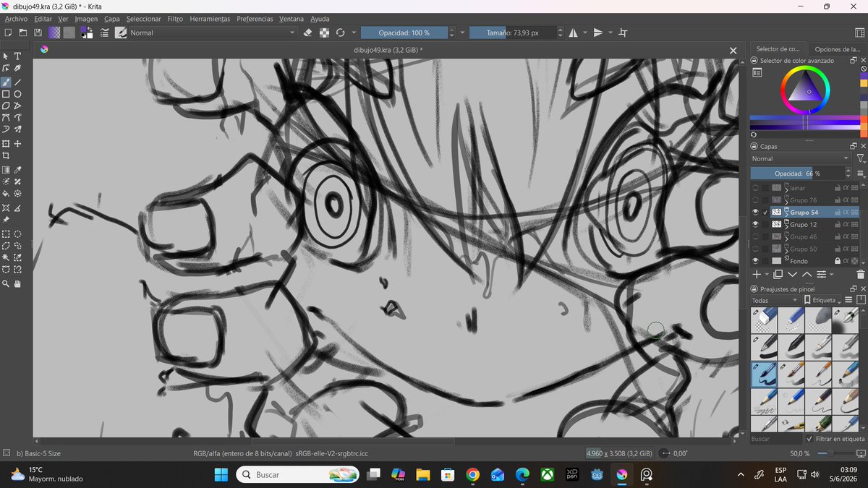The width and height of the screenshot is (868, 488).
Task: Toggle preserve alpha in toolbar
Action: click(324, 33)
